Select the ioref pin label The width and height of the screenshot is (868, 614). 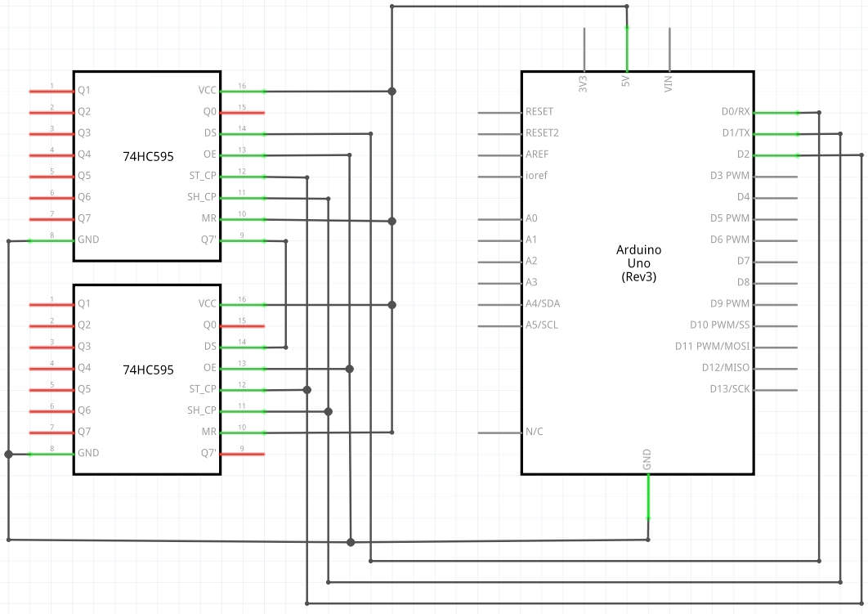click(x=536, y=176)
